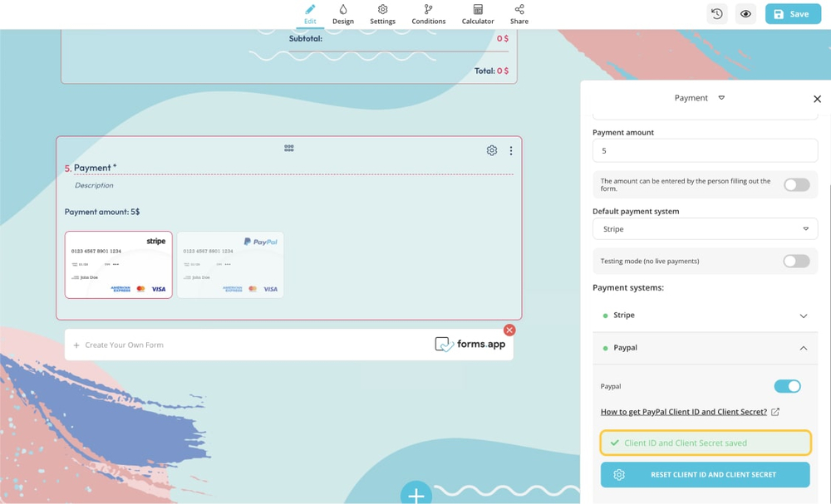Click Reset Client ID and Client Secret
The height and width of the screenshot is (504, 831).
click(705, 475)
